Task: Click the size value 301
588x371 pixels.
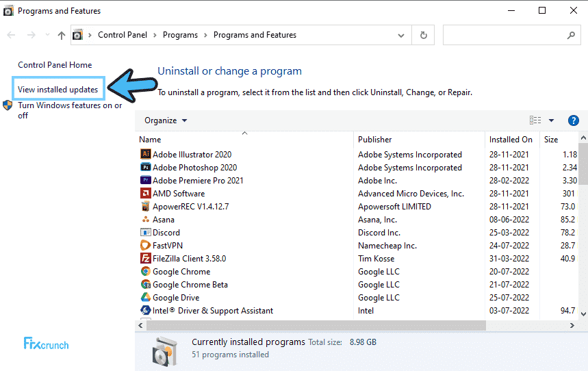Action: [569, 193]
